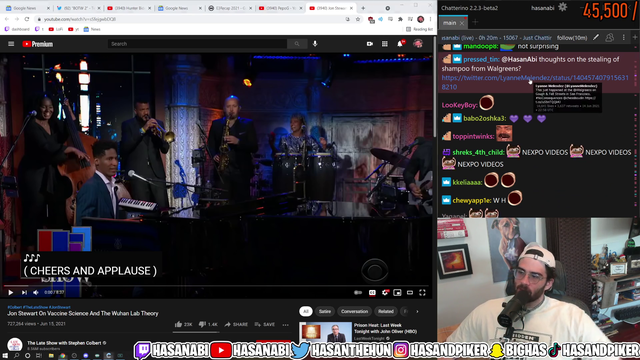This screenshot has width=640, height=360.
Task: Add a new Chatterino split
Action: click(635, 37)
